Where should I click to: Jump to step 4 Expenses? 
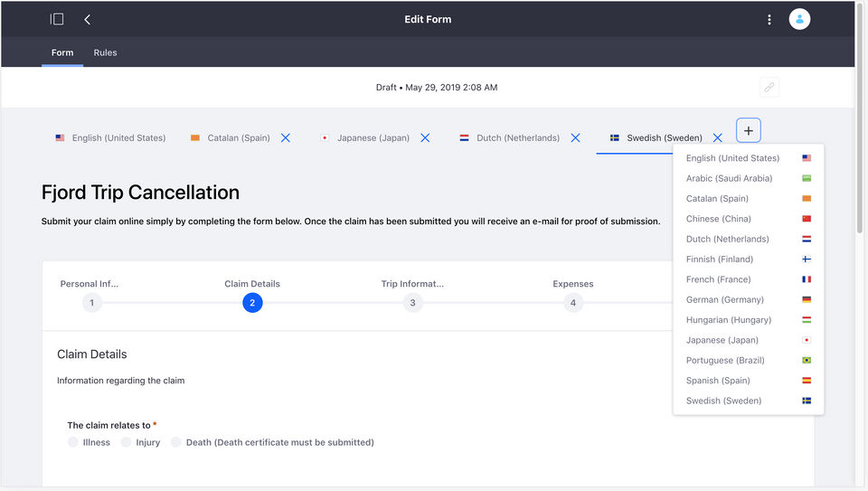[573, 302]
